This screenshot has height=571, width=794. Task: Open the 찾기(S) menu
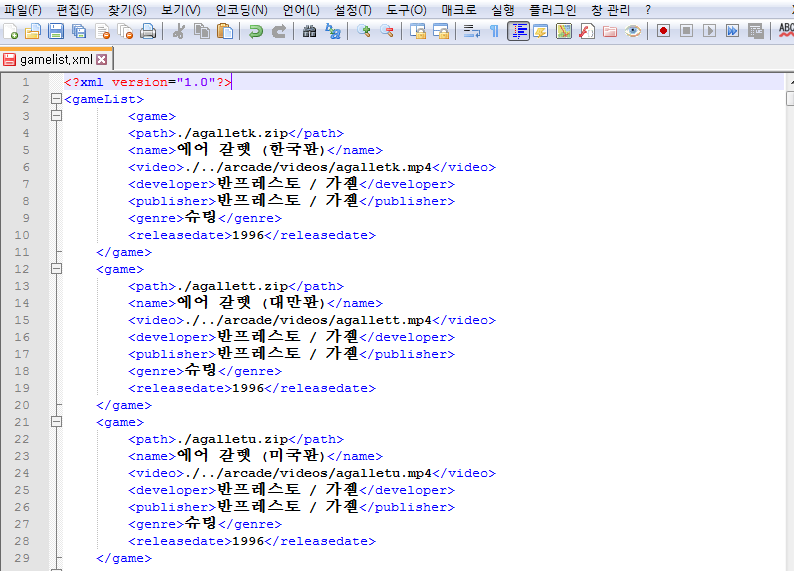[x=127, y=10]
